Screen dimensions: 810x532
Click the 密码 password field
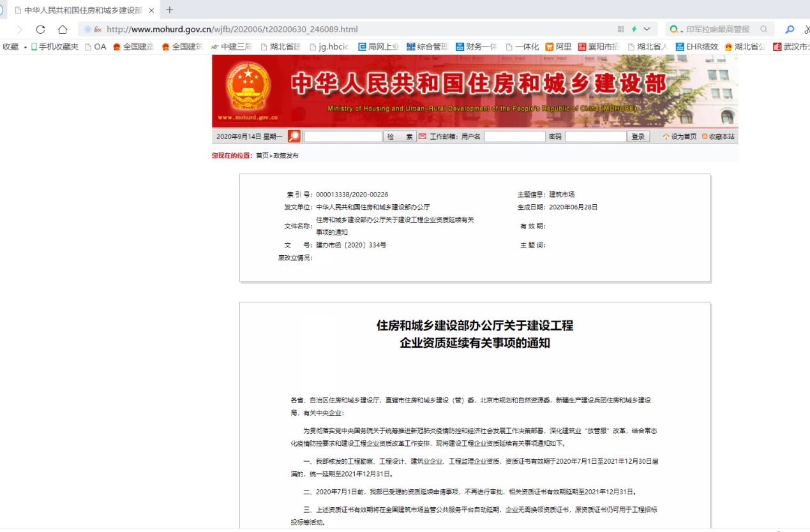[x=596, y=137]
